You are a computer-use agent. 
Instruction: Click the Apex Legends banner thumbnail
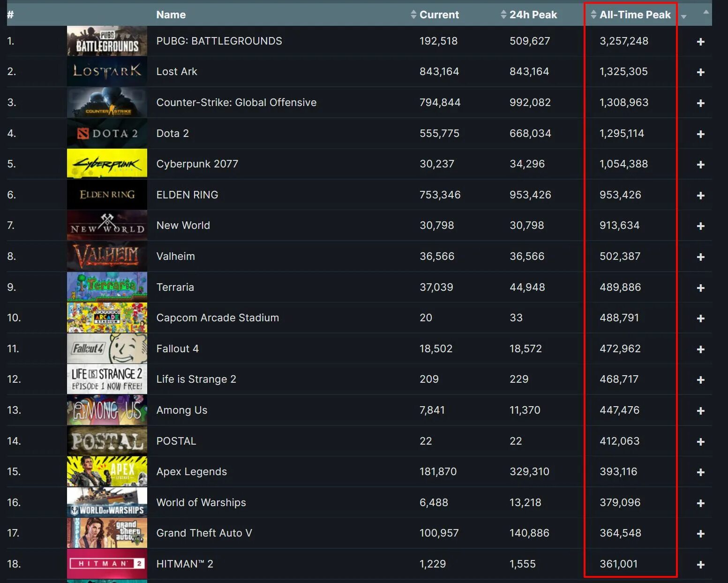point(107,471)
